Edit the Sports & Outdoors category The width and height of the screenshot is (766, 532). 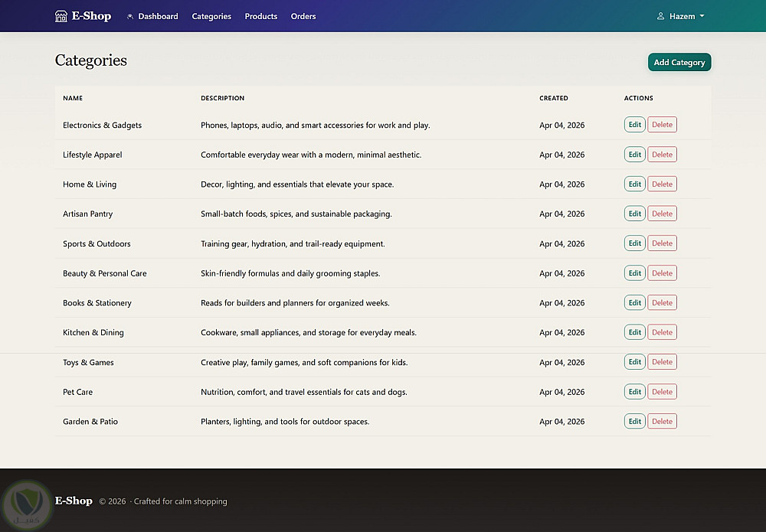[x=634, y=243]
